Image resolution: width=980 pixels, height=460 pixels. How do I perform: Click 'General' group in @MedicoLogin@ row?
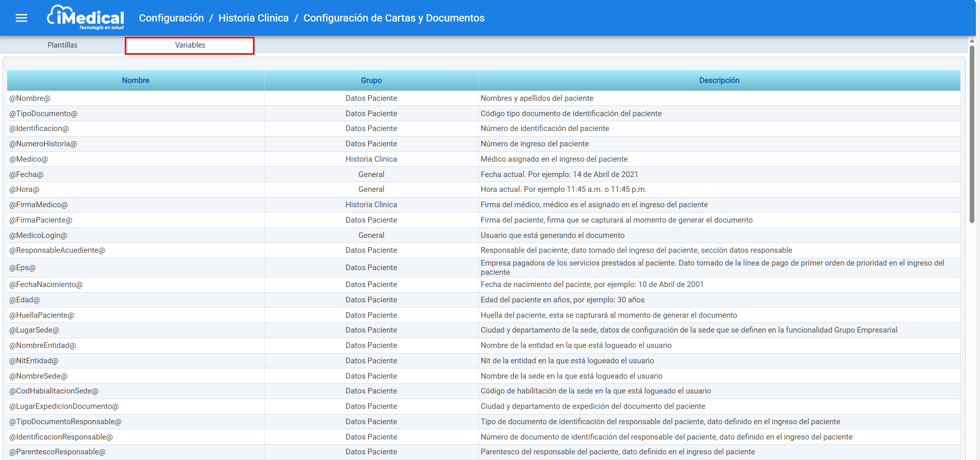(x=371, y=235)
